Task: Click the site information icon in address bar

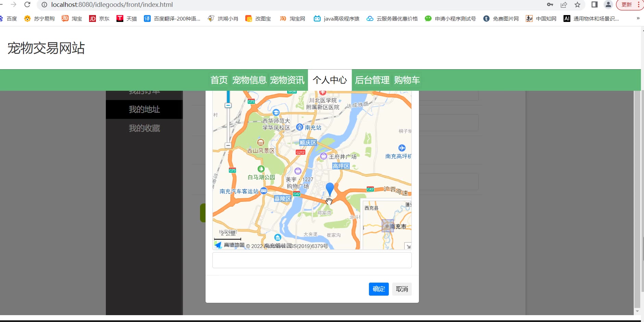Action: coord(44,5)
